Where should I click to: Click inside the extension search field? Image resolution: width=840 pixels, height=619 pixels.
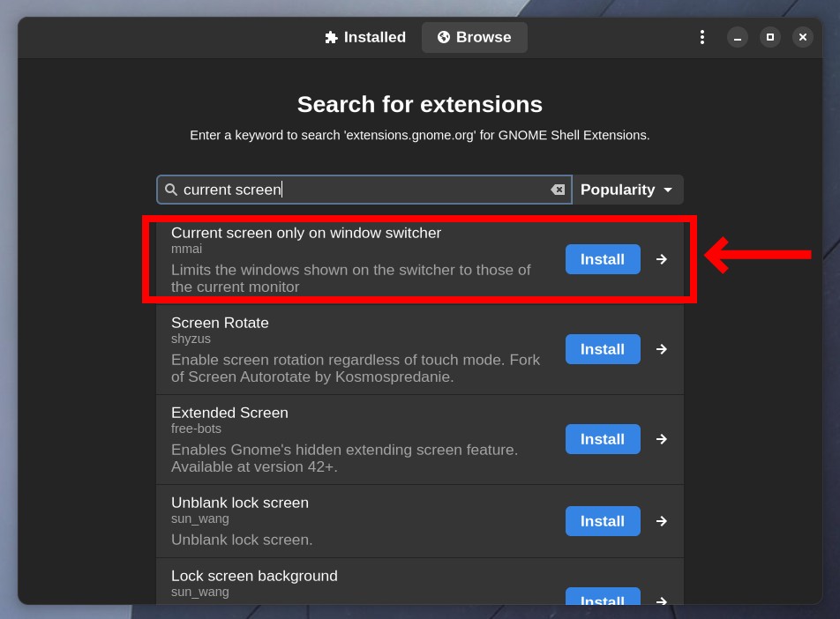[x=364, y=190]
